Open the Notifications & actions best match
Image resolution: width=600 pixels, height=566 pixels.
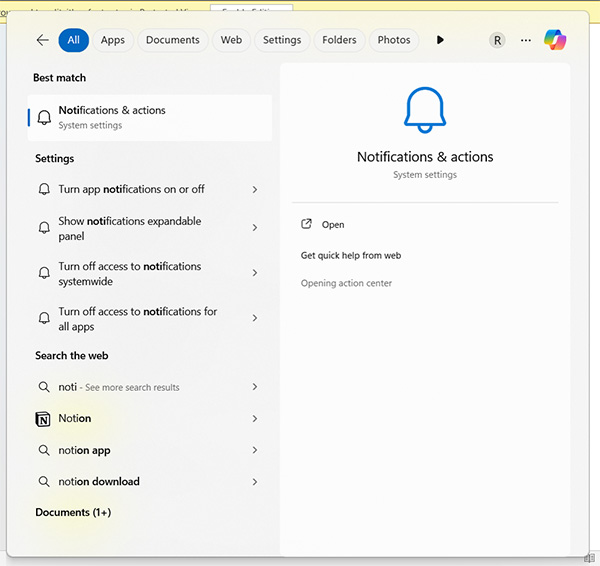click(x=150, y=117)
